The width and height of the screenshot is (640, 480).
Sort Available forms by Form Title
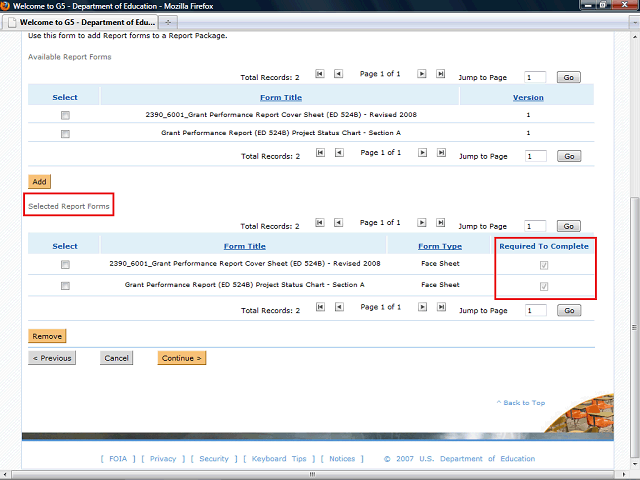point(281,98)
